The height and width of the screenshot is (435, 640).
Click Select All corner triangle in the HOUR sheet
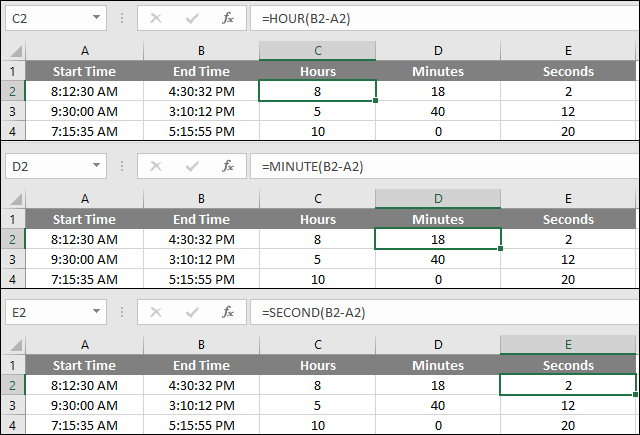[16, 51]
